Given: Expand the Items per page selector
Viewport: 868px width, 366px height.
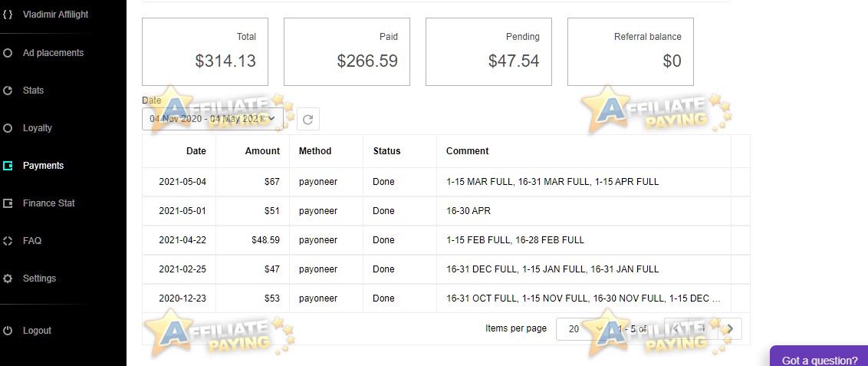Looking at the screenshot, I should (581, 329).
